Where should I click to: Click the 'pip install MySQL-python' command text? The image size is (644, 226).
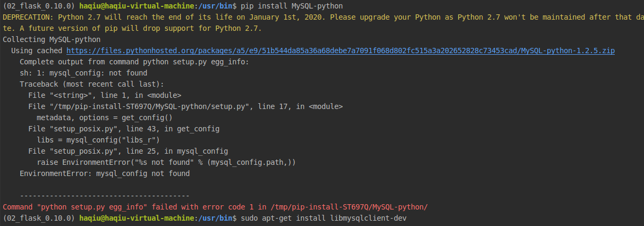click(292, 6)
